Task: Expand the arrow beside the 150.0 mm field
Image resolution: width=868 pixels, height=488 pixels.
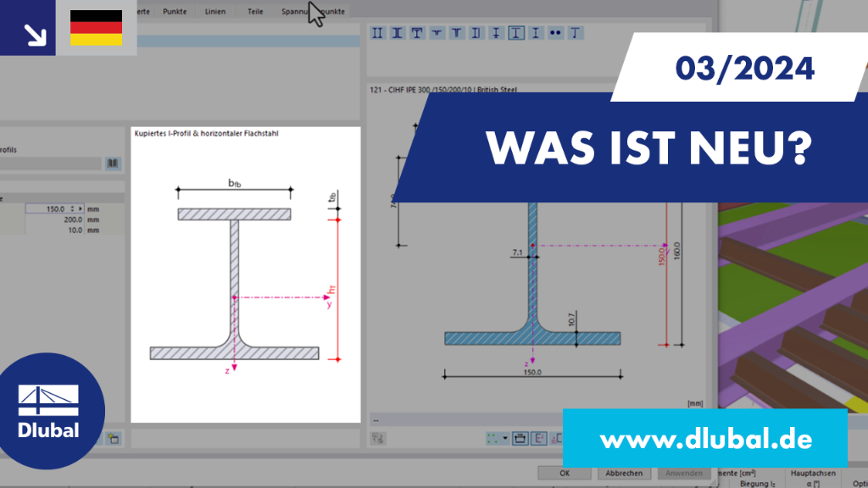Action: [81, 208]
